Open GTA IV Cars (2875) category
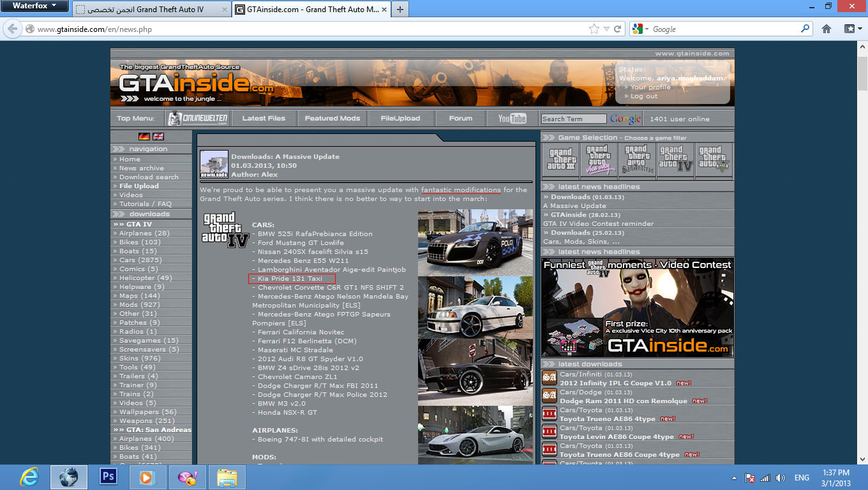This screenshot has width=868, height=490. point(140,260)
